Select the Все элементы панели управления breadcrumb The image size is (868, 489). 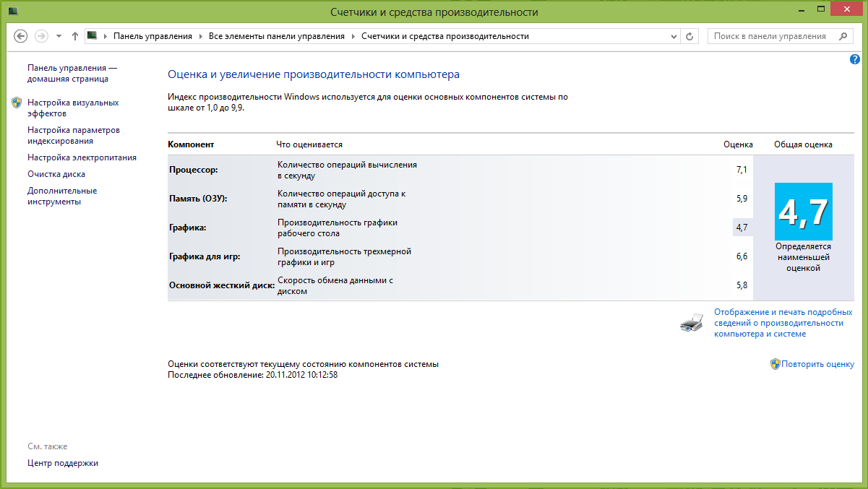point(277,36)
